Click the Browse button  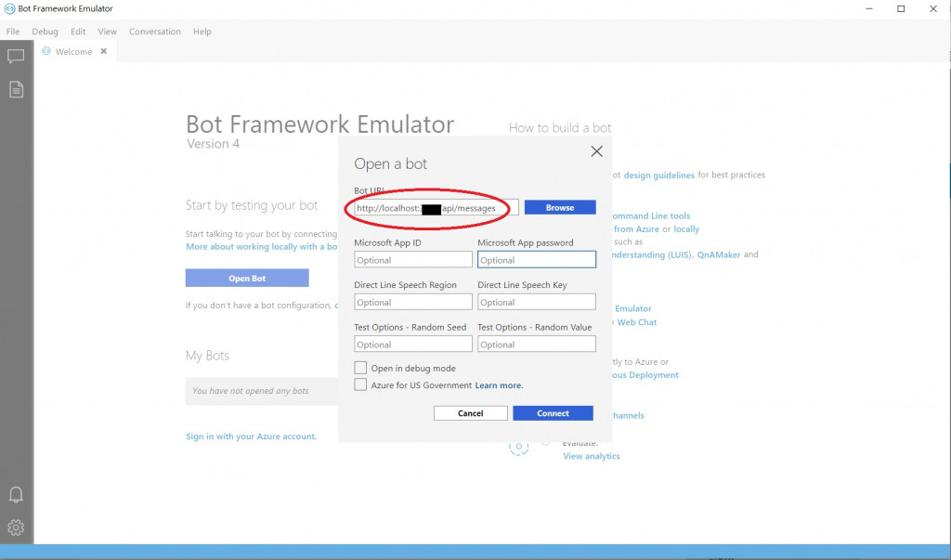pyautogui.click(x=560, y=207)
